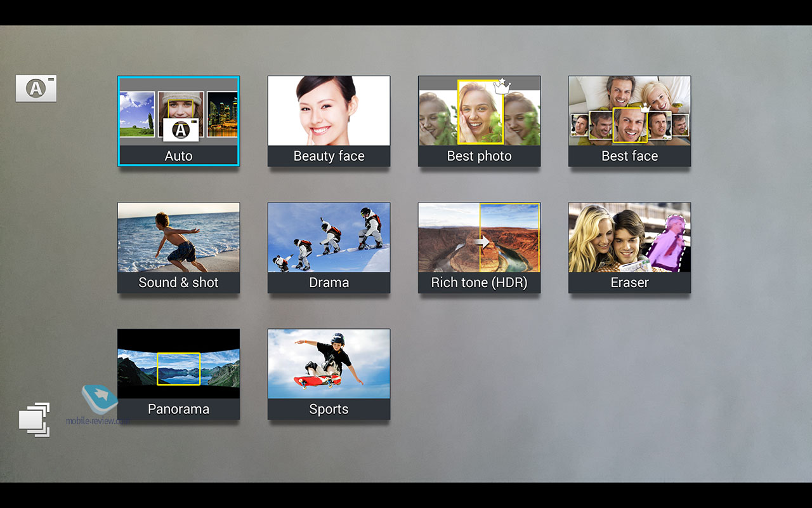Tap the stacked squares view icon at bottom left

[x=34, y=419]
